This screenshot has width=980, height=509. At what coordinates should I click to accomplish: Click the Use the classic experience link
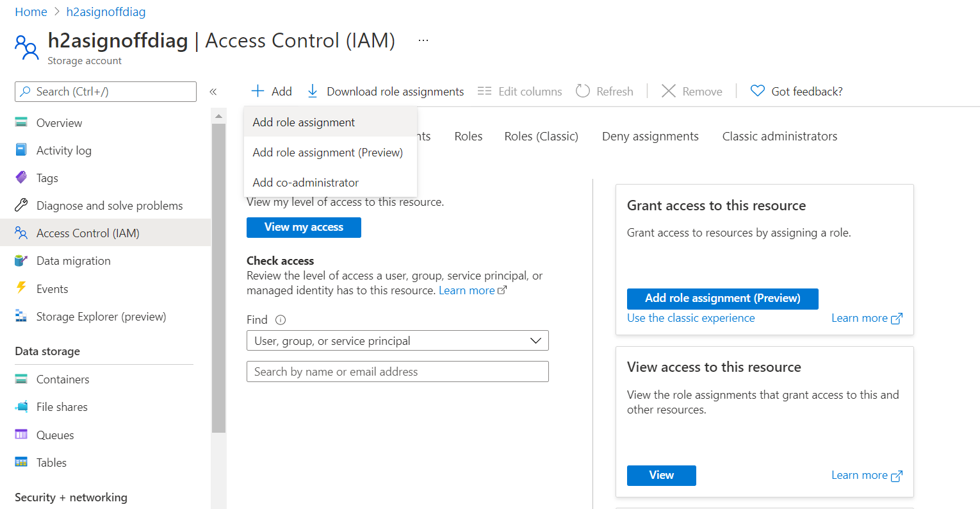click(690, 318)
